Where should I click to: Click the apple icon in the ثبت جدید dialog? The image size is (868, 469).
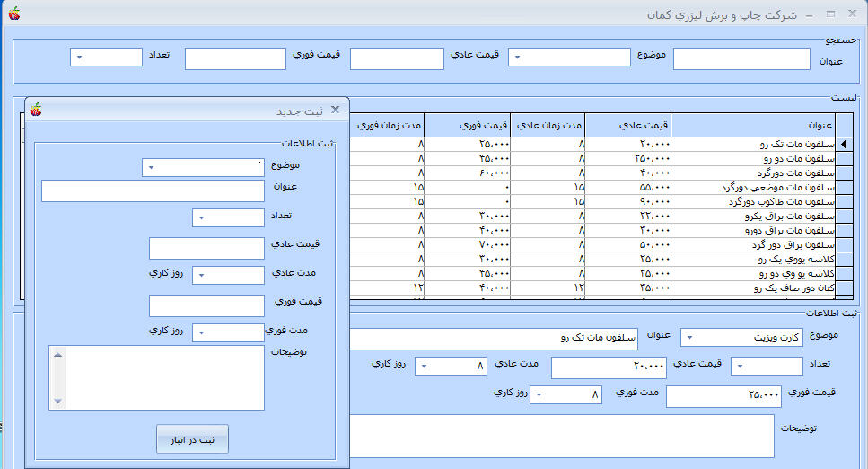point(36,111)
